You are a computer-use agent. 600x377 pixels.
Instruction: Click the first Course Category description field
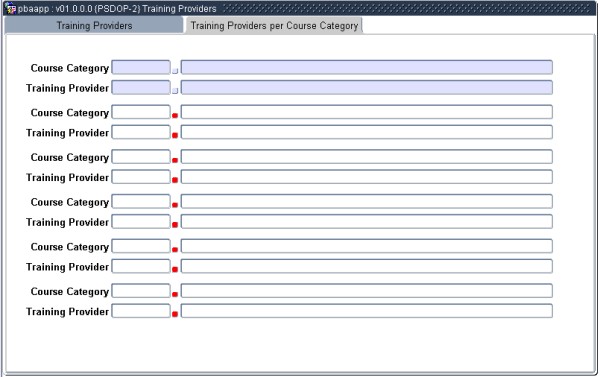367,67
